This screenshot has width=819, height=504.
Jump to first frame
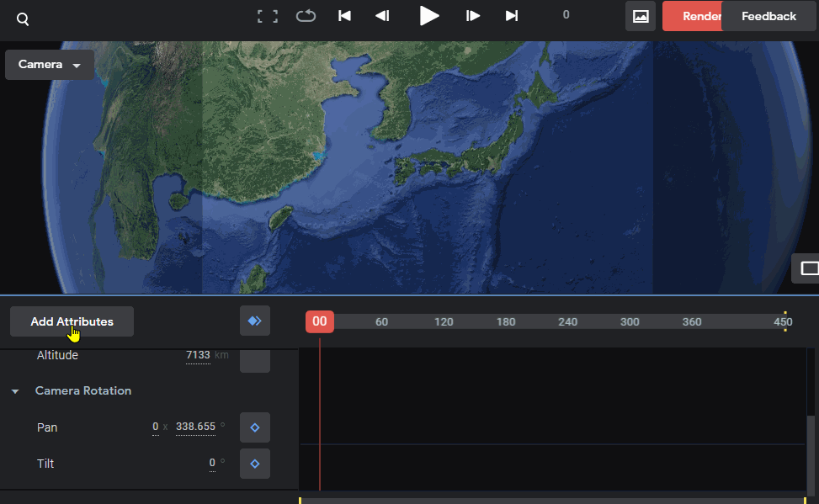344,16
